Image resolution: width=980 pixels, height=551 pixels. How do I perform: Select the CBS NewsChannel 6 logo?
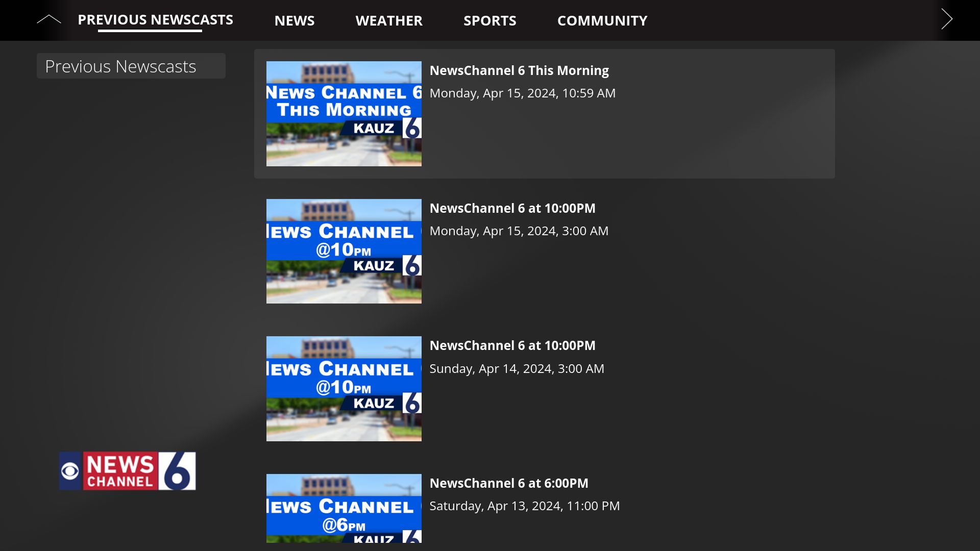click(x=127, y=470)
